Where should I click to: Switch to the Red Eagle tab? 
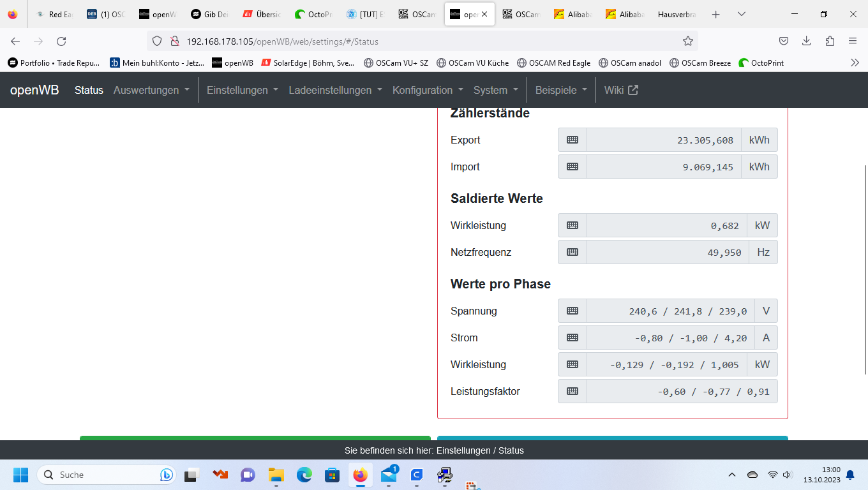tap(55, 14)
